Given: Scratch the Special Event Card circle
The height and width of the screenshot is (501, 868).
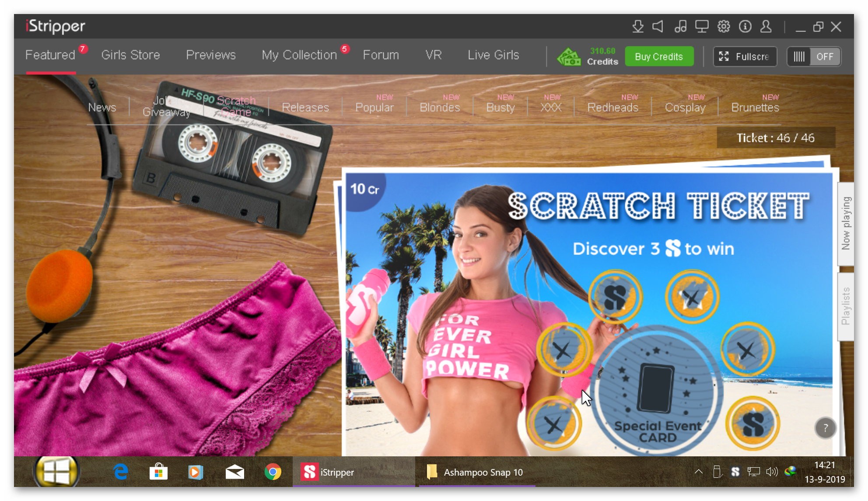Looking at the screenshot, I should tap(656, 390).
